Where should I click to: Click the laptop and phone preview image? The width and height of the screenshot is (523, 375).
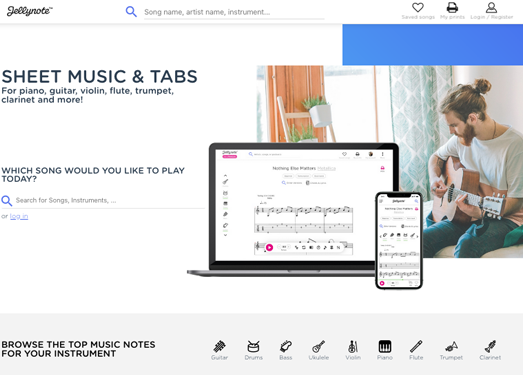(305, 216)
